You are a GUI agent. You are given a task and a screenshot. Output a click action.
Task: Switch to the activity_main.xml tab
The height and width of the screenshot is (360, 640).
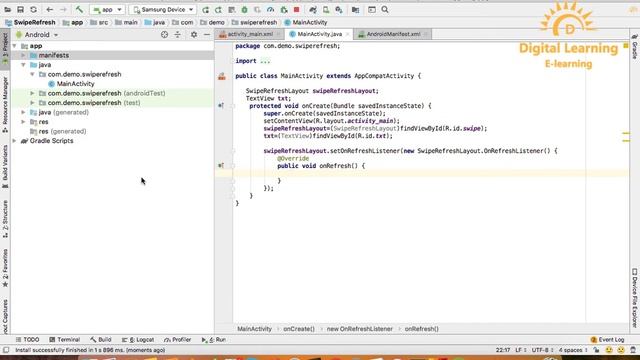click(x=250, y=34)
